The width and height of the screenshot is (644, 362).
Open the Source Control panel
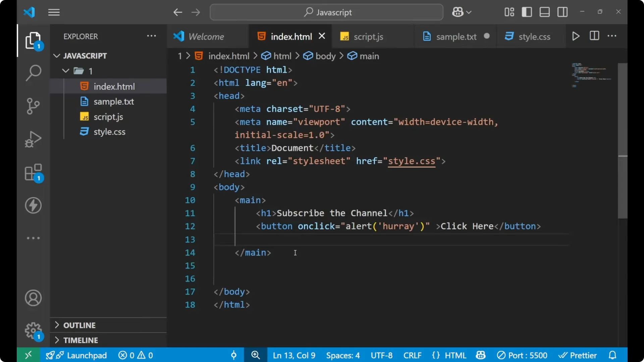33,106
